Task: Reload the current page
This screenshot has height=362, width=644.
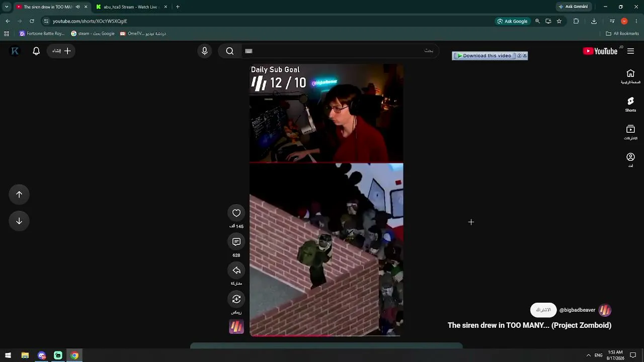Action: [32, 21]
